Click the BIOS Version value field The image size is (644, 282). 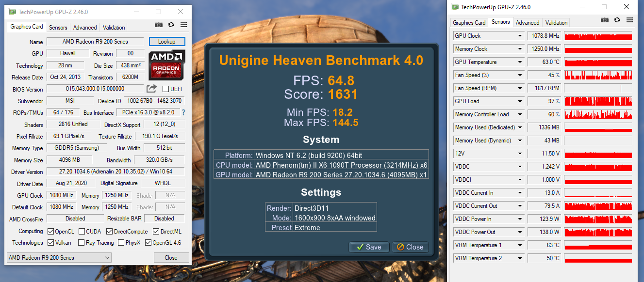pos(95,89)
